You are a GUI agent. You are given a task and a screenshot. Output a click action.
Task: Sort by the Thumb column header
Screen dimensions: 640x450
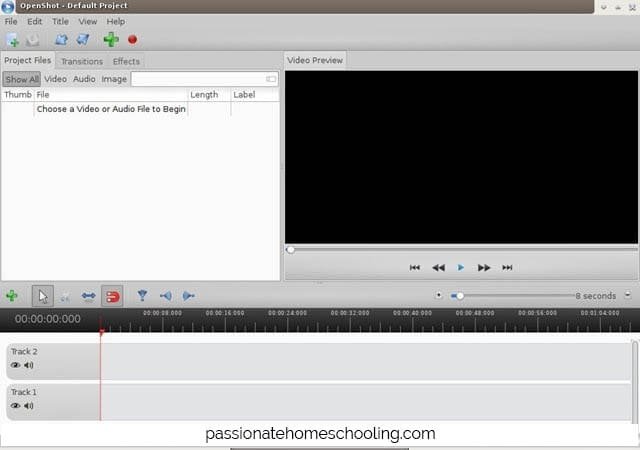[x=18, y=95]
